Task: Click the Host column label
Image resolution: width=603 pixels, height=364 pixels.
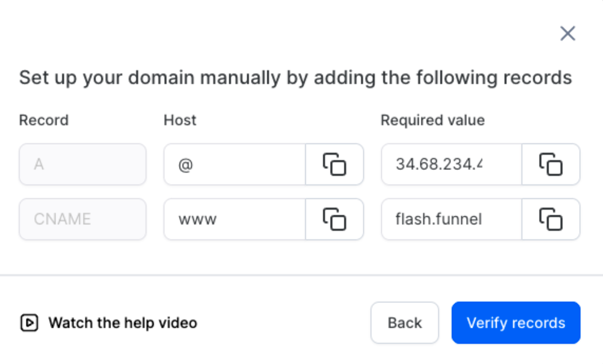Action: (180, 120)
